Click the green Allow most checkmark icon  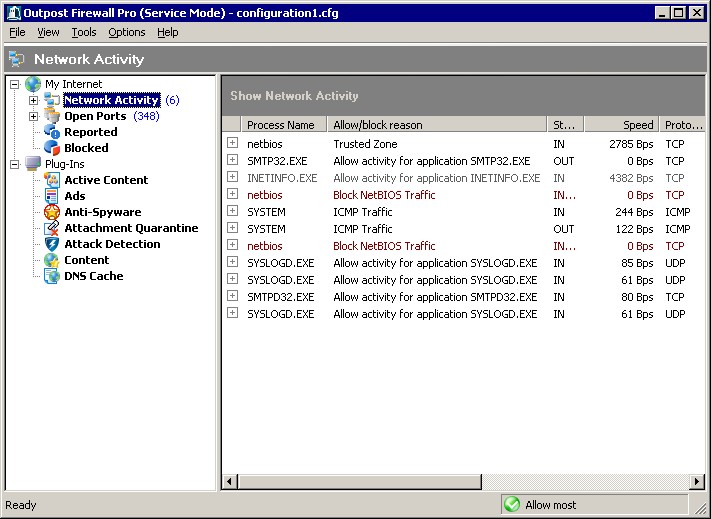pos(512,504)
